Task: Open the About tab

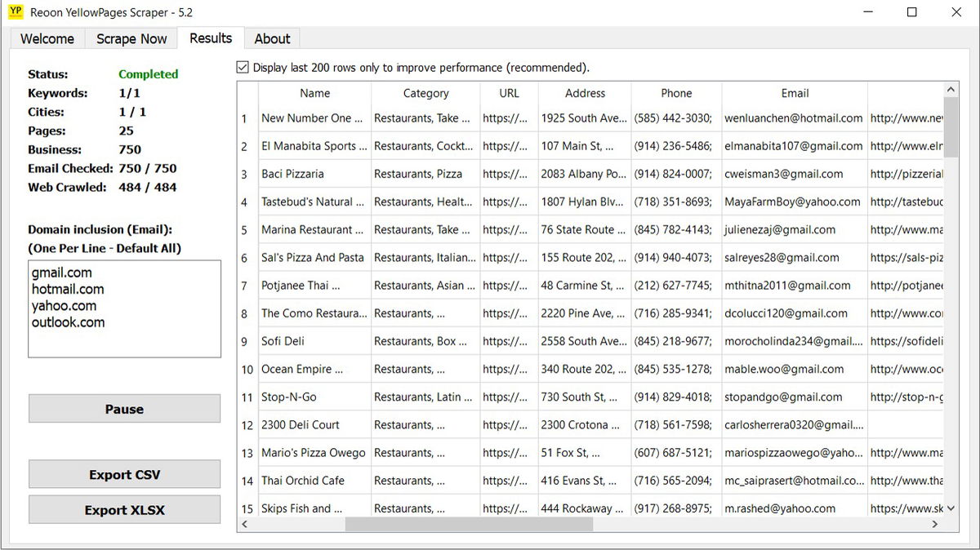Action: 272,38
